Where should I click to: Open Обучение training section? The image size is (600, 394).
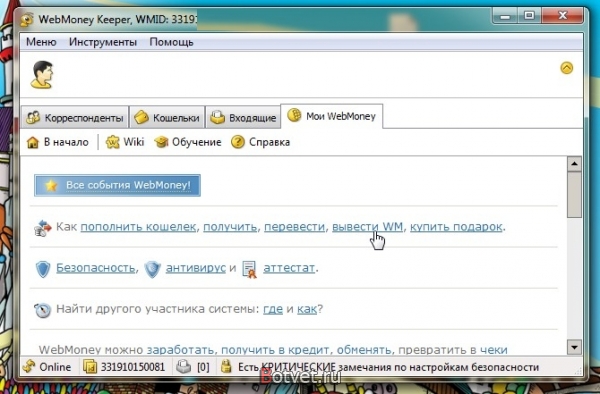click(x=188, y=142)
